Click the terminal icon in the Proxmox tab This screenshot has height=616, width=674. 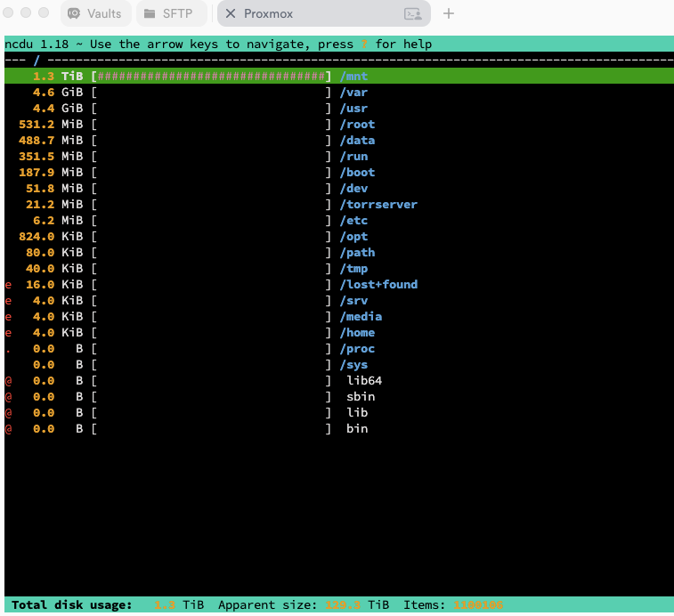pyautogui.click(x=412, y=13)
